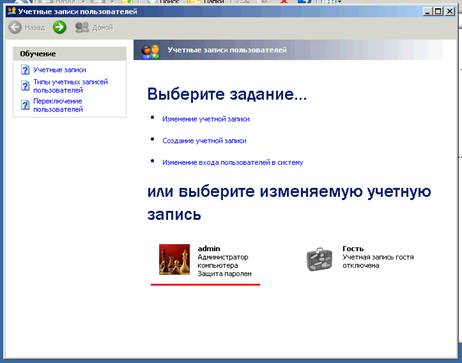Image resolution: width=462 pixels, height=363 pixels.
Task: Select the Гость account name
Action: [x=353, y=248]
